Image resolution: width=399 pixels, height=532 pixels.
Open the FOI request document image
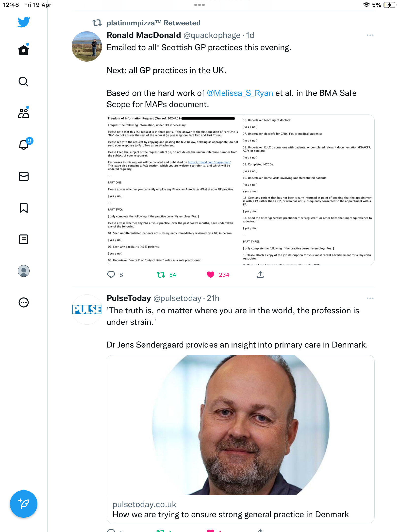coord(240,190)
